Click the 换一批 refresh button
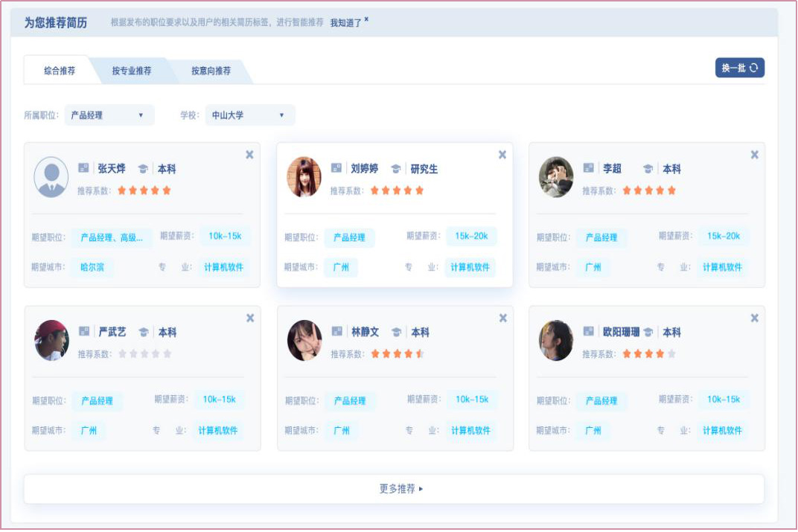 pos(739,68)
